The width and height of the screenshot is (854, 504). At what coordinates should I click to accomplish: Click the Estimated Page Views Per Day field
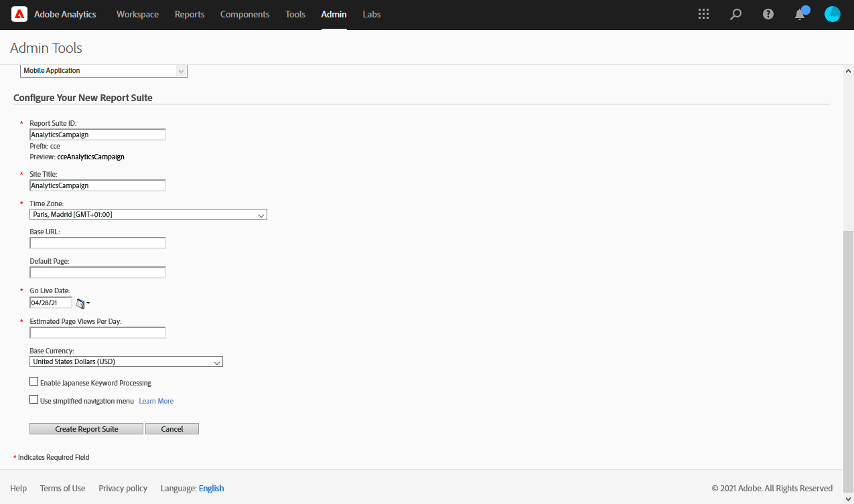pos(98,333)
